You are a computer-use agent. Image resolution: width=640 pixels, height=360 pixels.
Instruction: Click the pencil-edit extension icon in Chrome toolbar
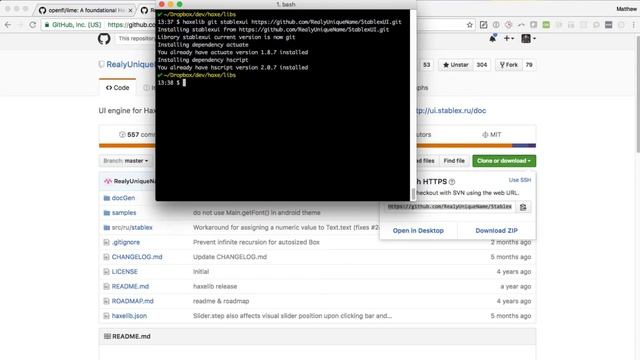click(483, 25)
